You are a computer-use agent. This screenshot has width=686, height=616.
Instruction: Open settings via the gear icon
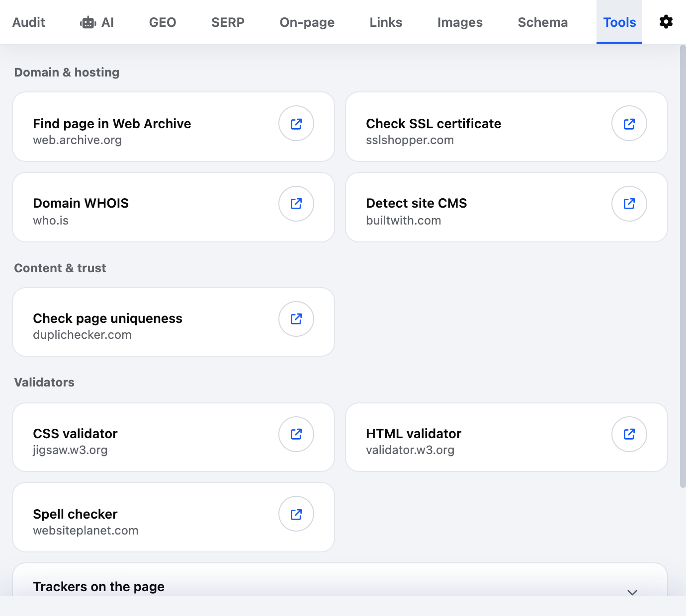666,22
